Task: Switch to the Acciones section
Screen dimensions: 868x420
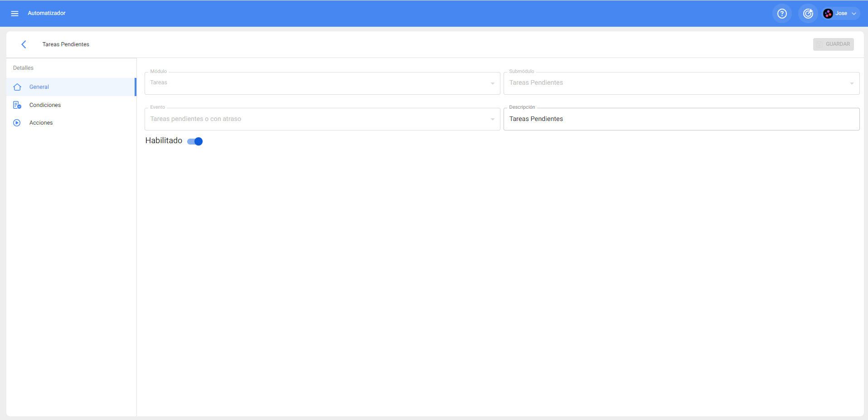Action: (x=41, y=123)
